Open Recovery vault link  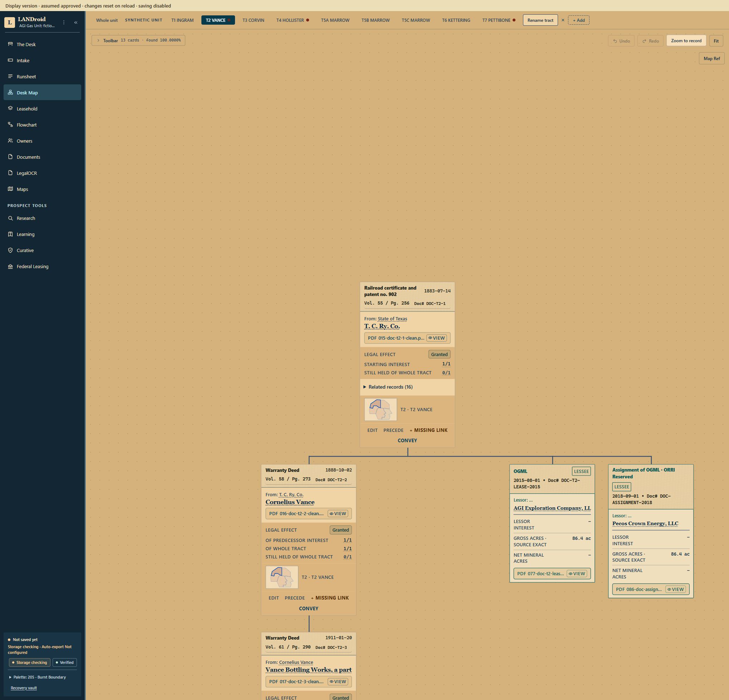[24, 688]
